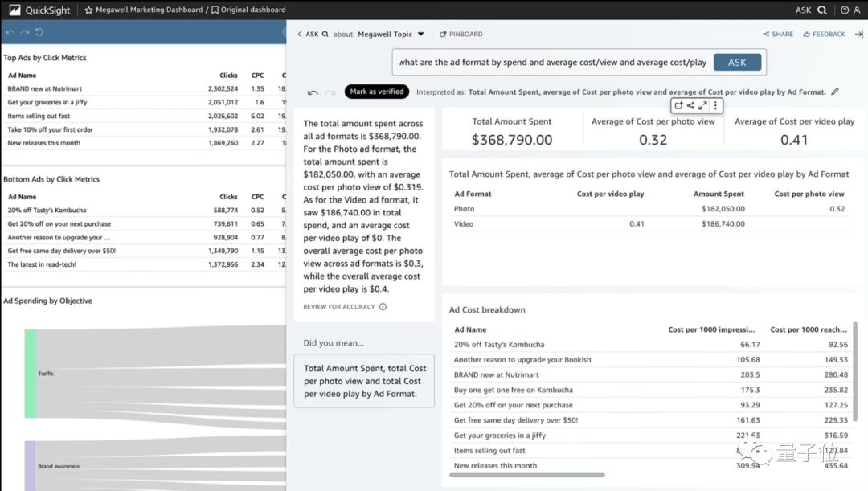
Task: Edit the interpretation with the pencil icon
Action: pyautogui.click(x=835, y=92)
